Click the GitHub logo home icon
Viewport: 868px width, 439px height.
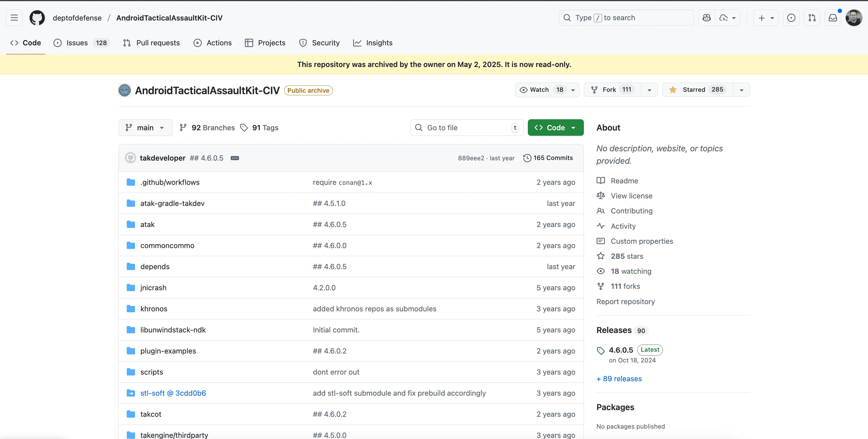pos(37,18)
